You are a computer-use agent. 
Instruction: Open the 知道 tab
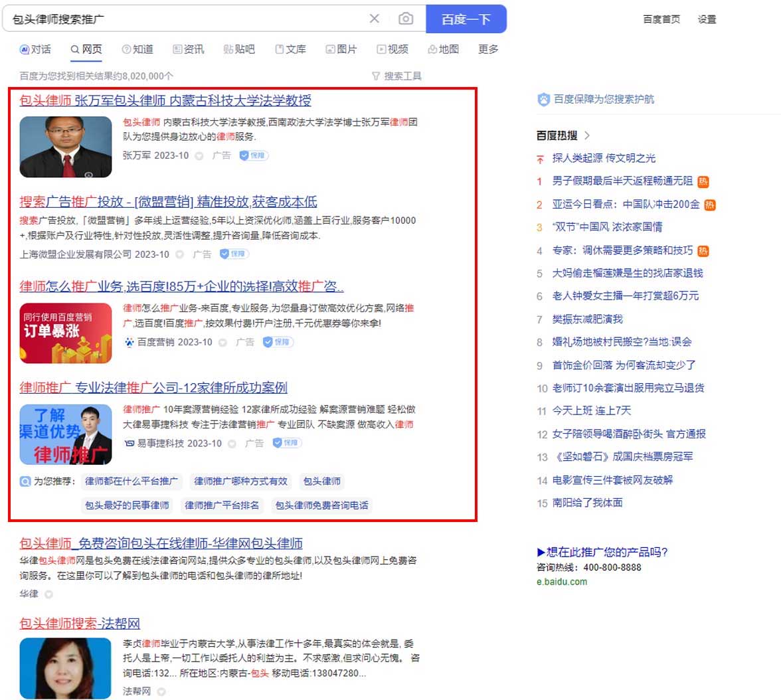coord(137,49)
